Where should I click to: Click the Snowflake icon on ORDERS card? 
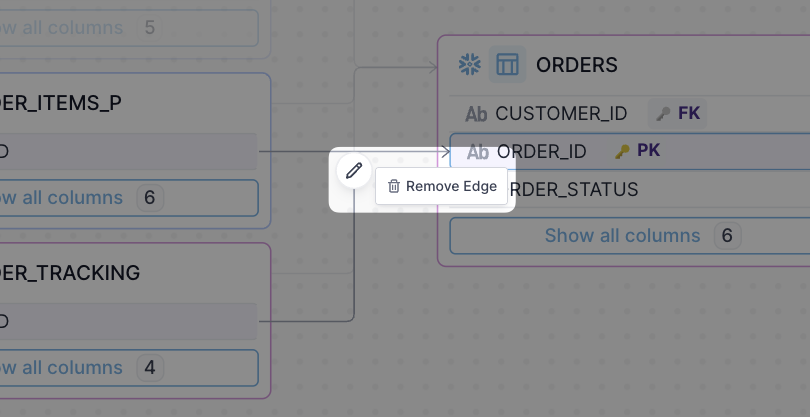(x=470, y=65)
